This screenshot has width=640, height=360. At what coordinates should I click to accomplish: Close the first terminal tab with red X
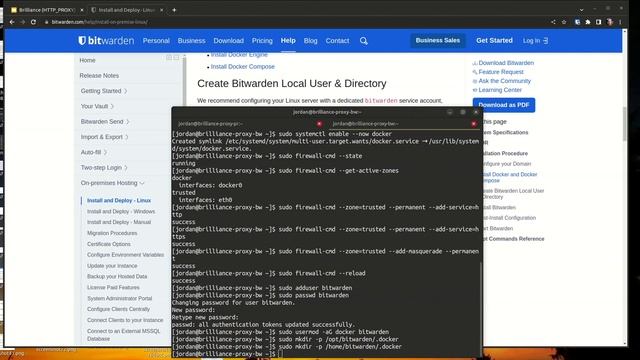[x=319, y=124]
